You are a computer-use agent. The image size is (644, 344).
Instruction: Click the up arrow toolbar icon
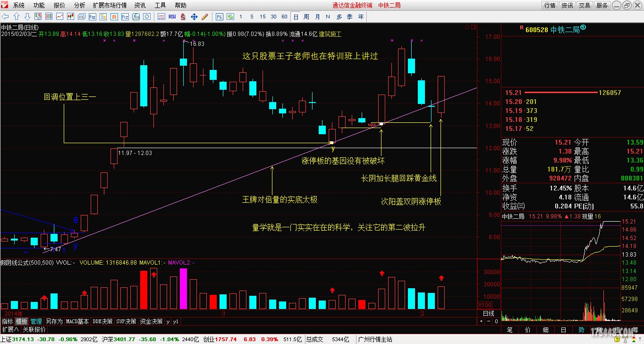tap(17, 17)
